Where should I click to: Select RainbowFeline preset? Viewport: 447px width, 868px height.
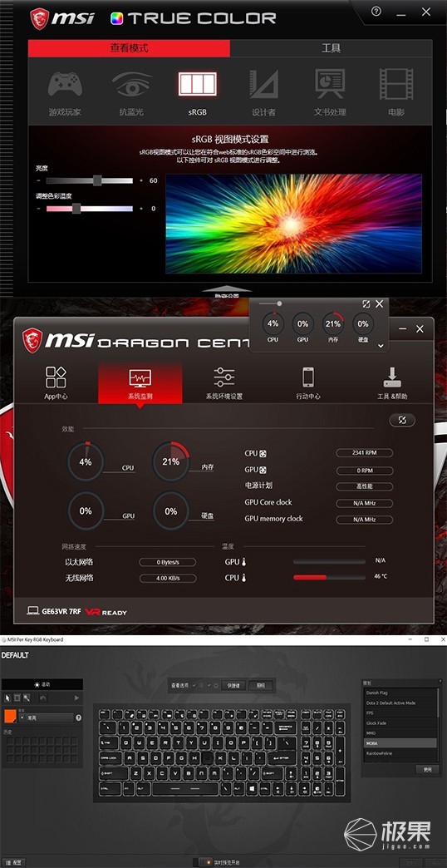click(399, 753)
